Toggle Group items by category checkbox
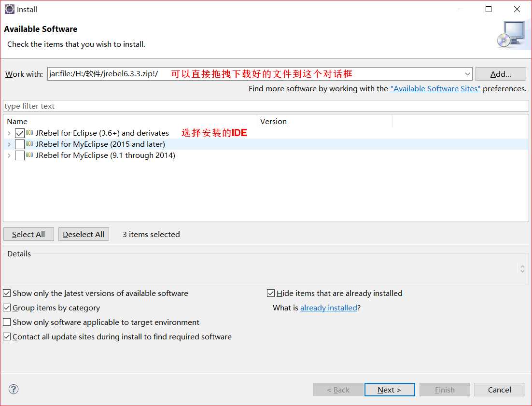Image resolution: width=532 pixels, height=406 pixels. 7,308
